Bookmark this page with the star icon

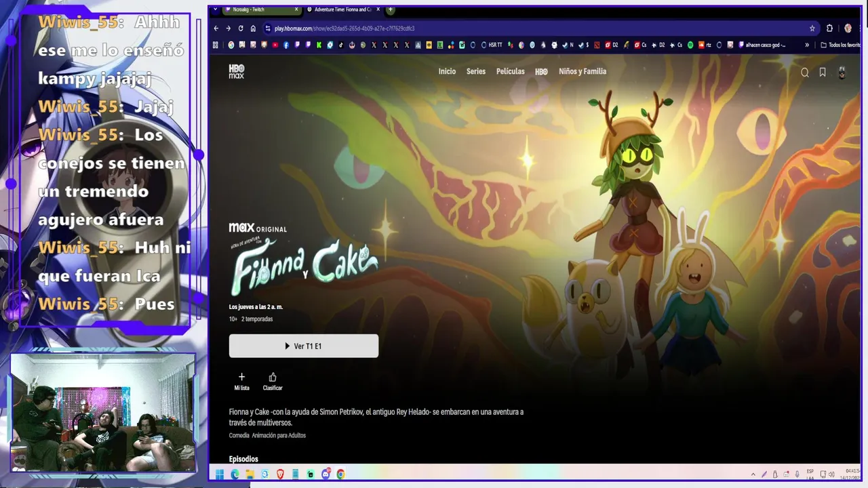[x=812, y=28]
